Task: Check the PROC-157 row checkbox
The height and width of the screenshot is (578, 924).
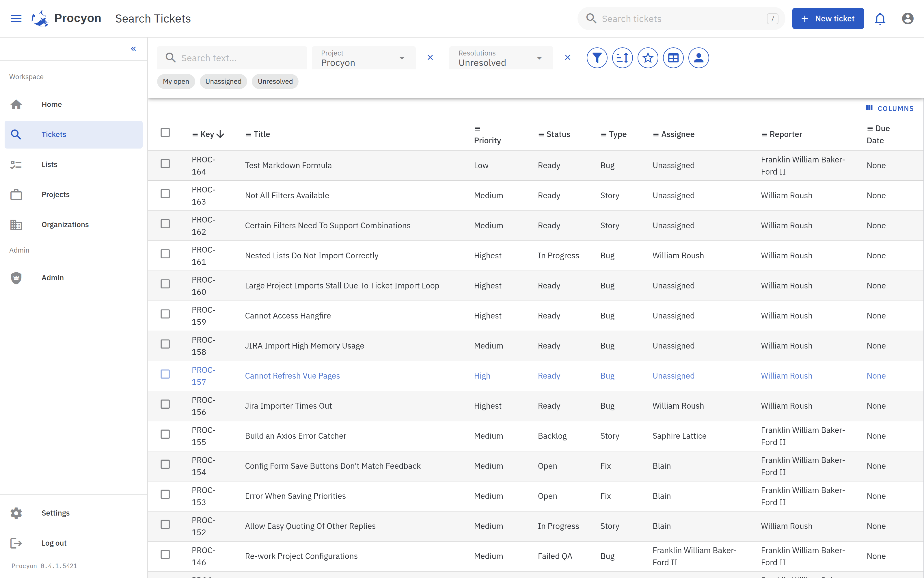Action: coord(165,374)
